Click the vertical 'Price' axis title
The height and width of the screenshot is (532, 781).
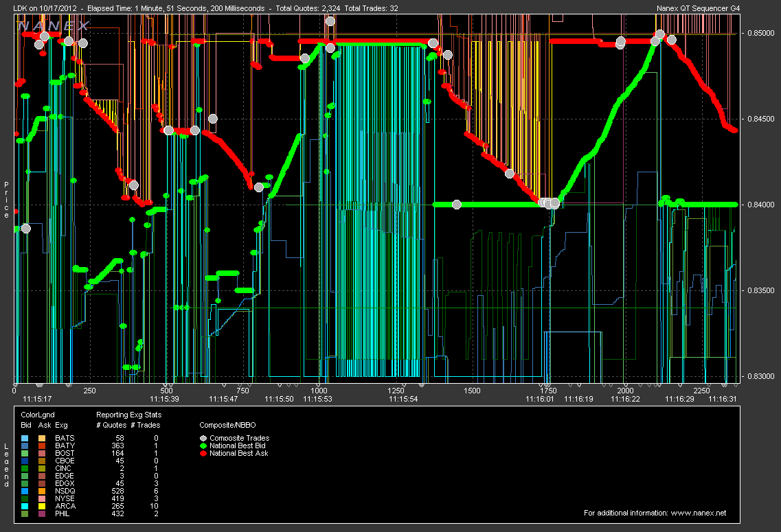tap(6, 200)
